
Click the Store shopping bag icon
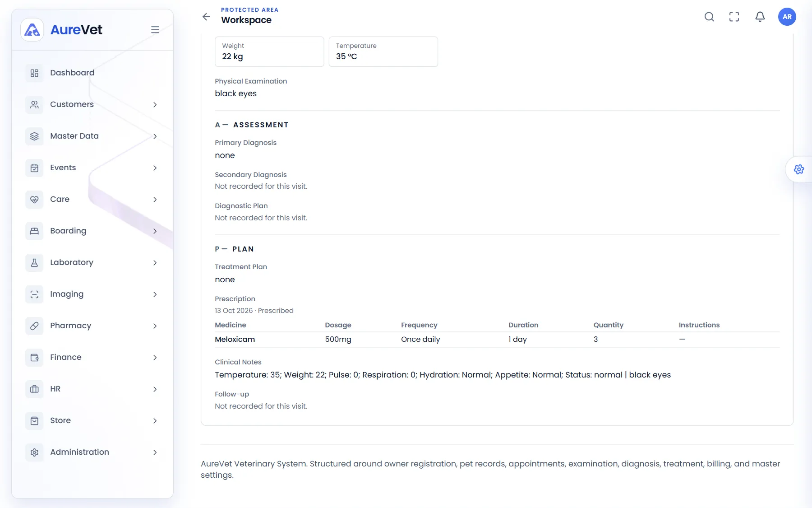[34, 421]
